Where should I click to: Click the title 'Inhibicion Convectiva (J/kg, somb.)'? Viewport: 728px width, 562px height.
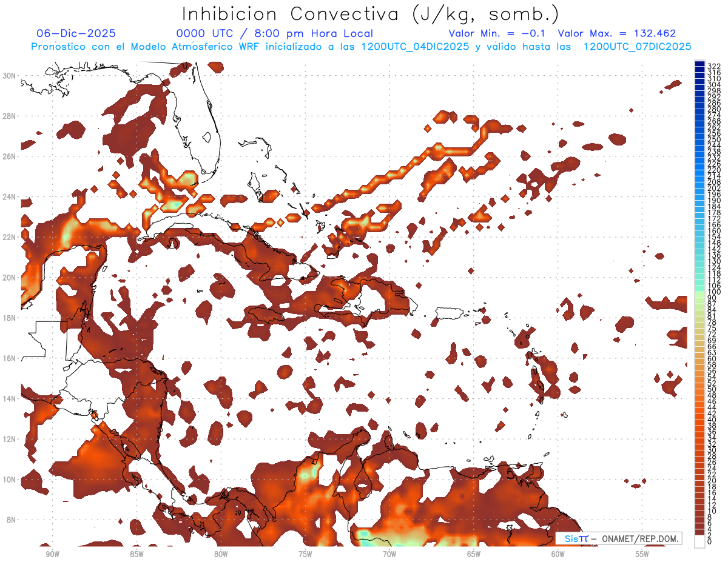coord(370,14)
